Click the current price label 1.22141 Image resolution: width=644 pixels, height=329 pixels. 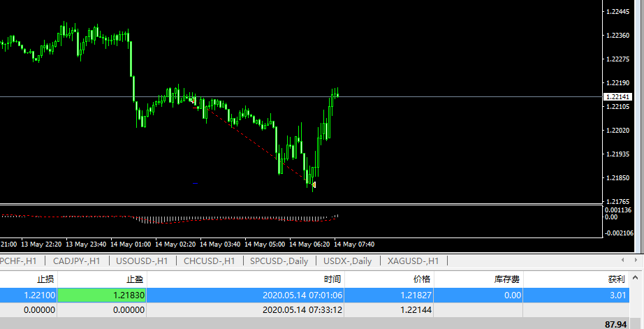[617, 97]
